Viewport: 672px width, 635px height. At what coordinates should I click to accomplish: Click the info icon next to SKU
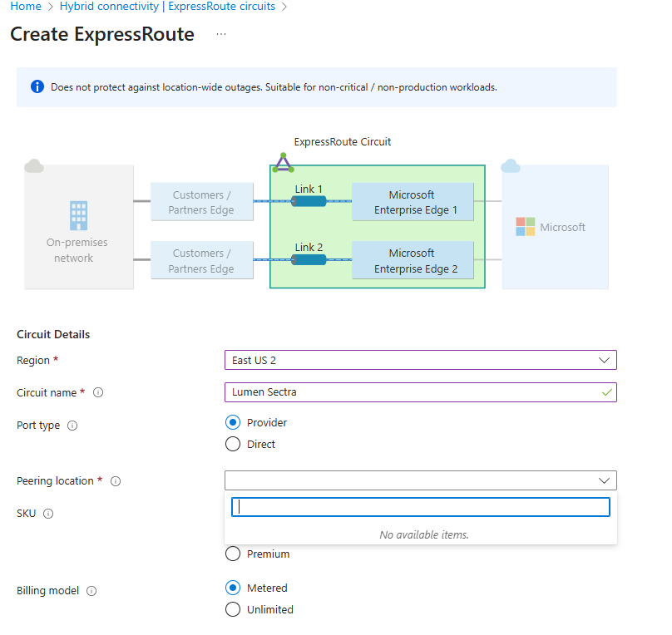(x=48, y=514)
